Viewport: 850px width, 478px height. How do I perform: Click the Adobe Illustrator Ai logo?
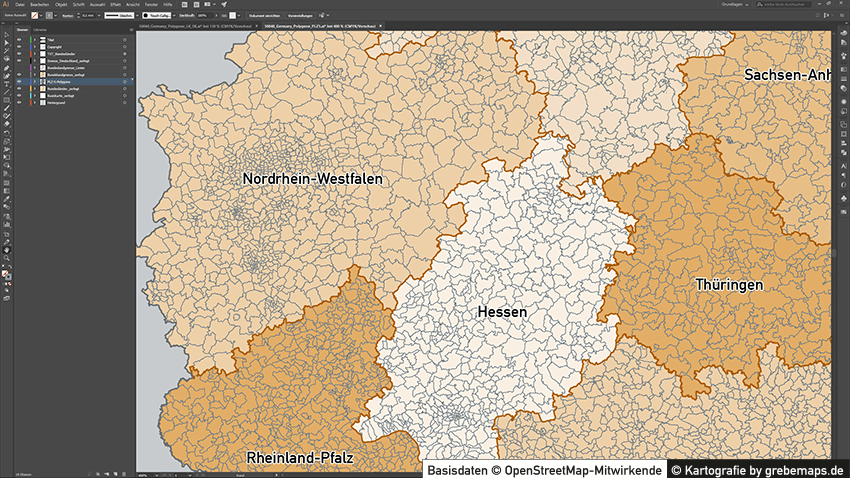[6, 5]
